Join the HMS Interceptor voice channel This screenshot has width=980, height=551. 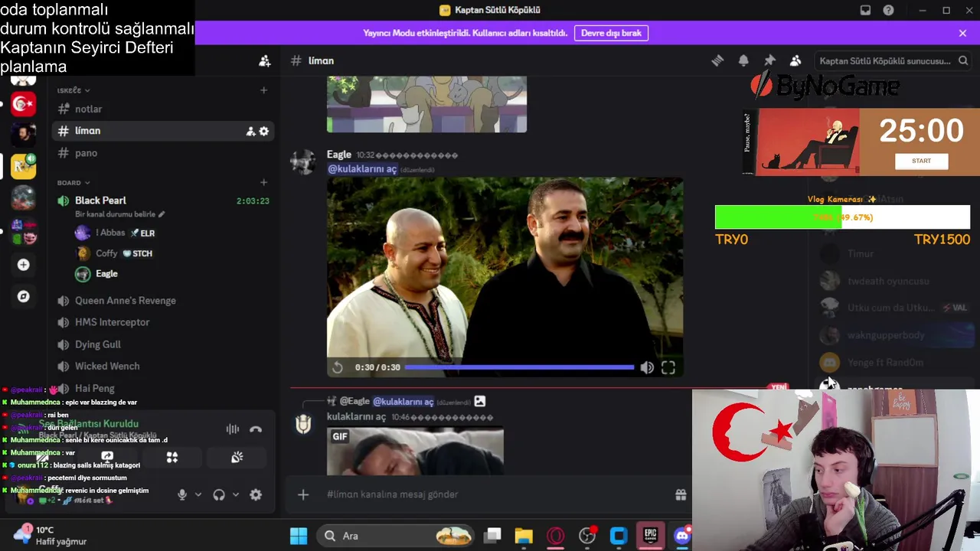162,322
